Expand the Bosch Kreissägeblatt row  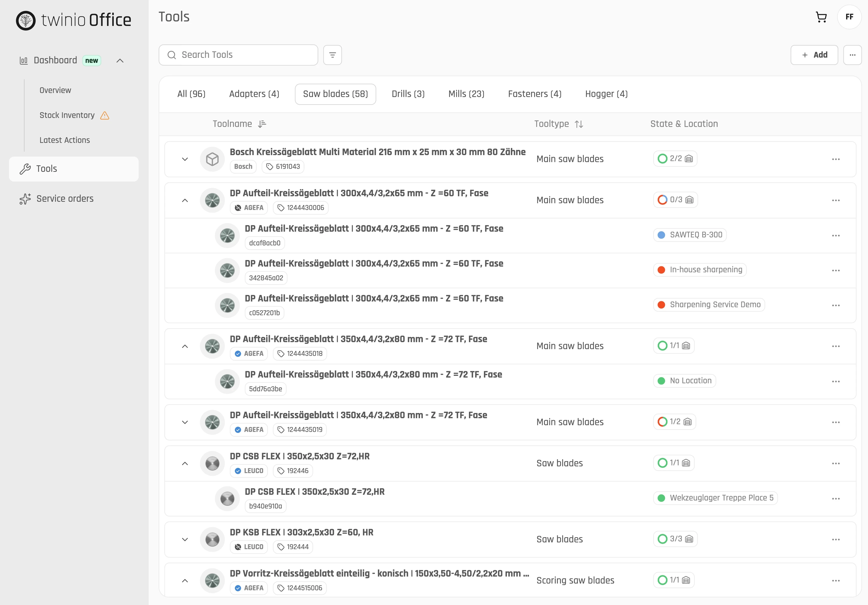click(185, 159)
